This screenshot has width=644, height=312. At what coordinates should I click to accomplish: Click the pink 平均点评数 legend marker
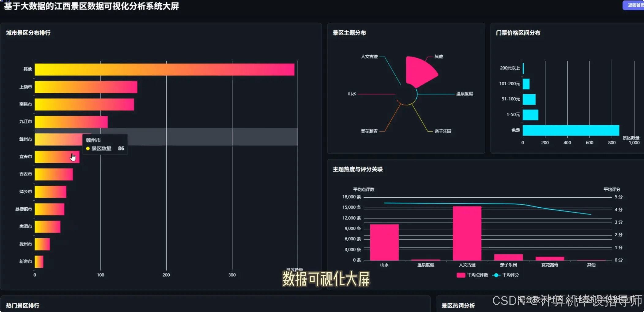point(461,275)
